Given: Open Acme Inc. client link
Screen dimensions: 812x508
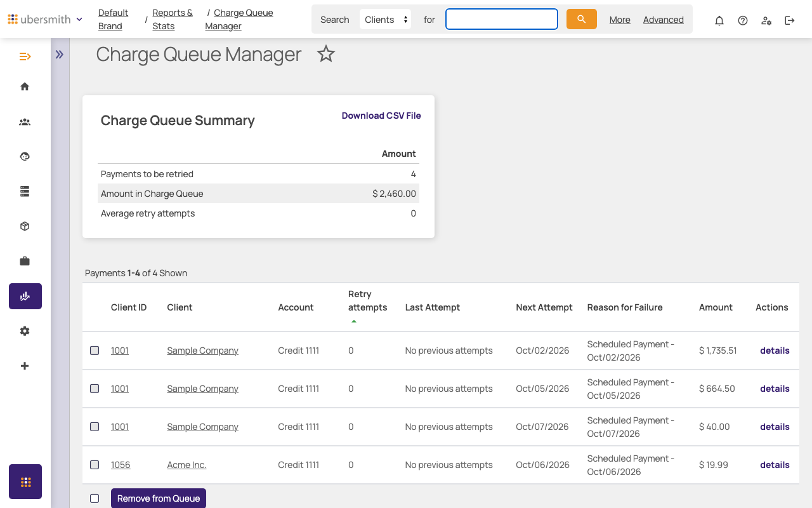Looking at the screenshot, I should (187, 465).
